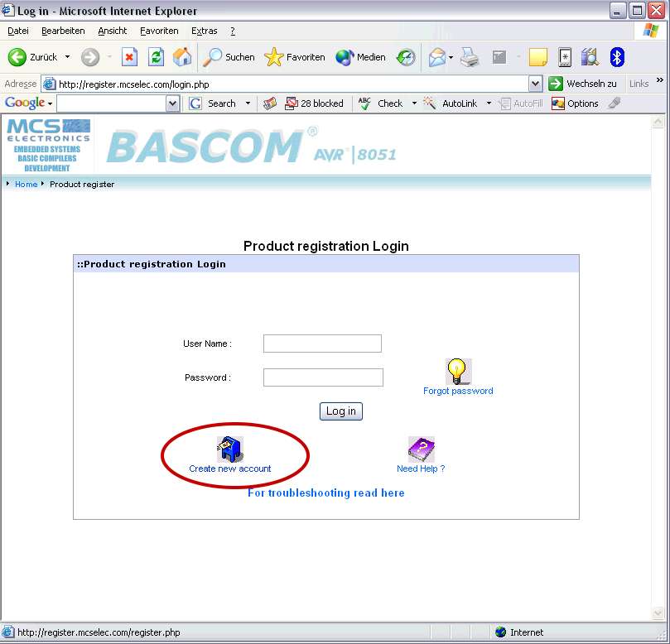Click the highlighter pen icon

614,103
